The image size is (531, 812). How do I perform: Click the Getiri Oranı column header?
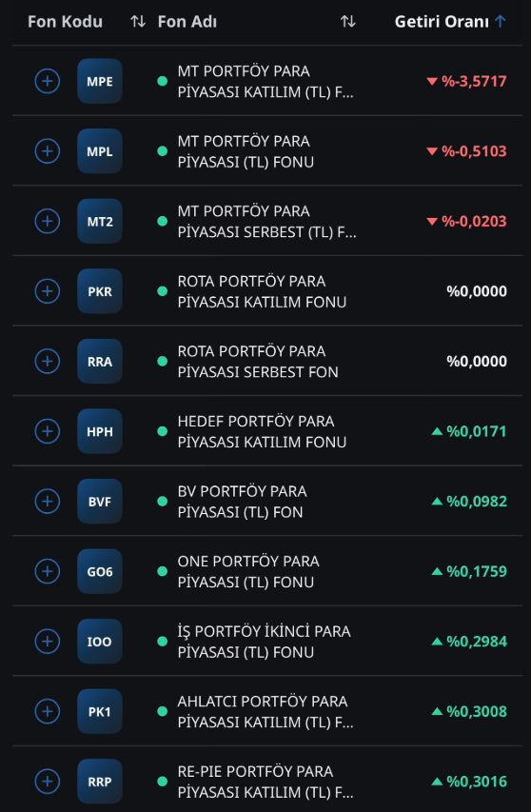click(x=442, y=22)
